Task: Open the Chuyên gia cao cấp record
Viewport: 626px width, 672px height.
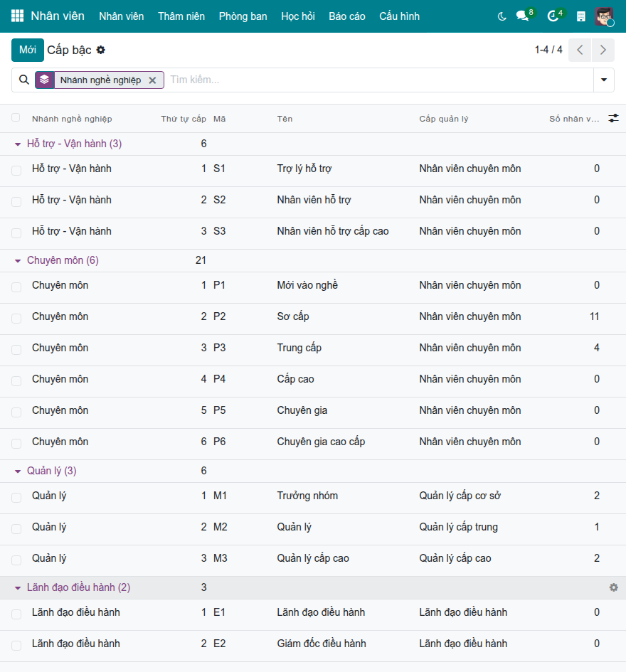Action: click(321, 442)
